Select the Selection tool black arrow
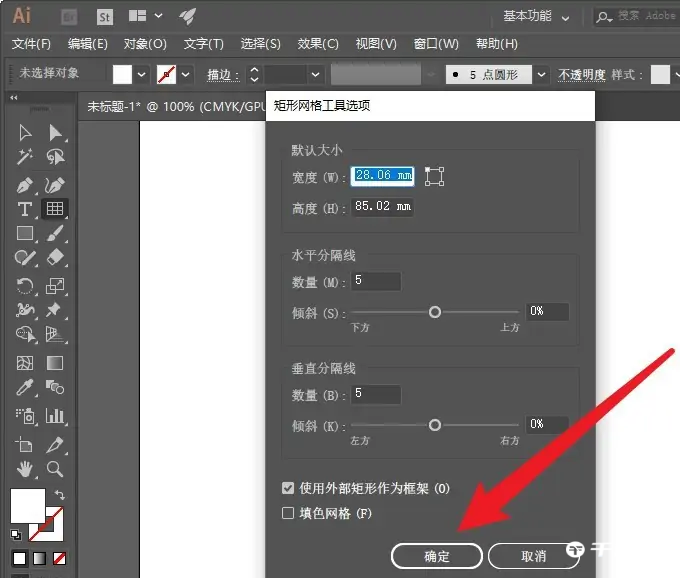Viewport: 680px width, 578px height. click(x=25, y=133)
